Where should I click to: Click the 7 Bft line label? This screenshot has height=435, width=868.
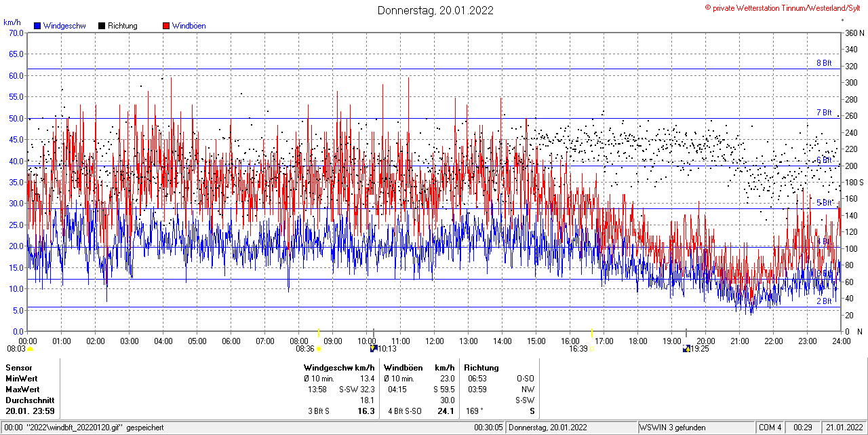[824, 113]
